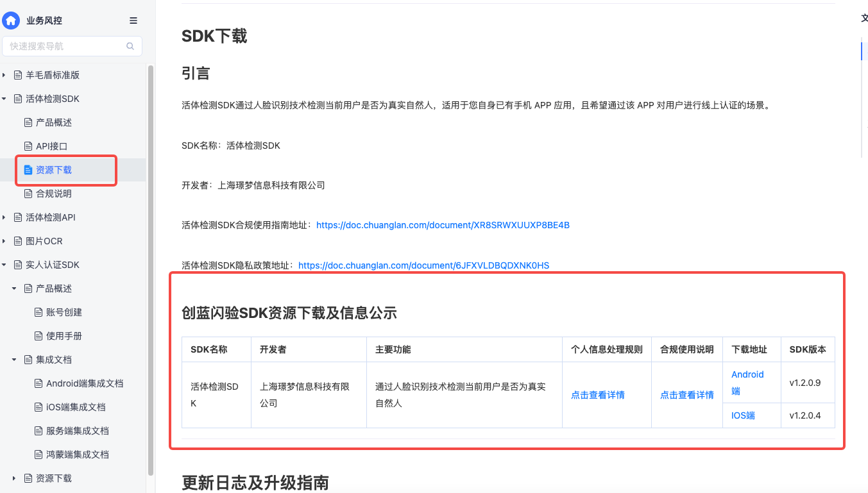Open the SDK隐私政策 URL link
This screenshot has width=868, height=493.
point(423,265)
